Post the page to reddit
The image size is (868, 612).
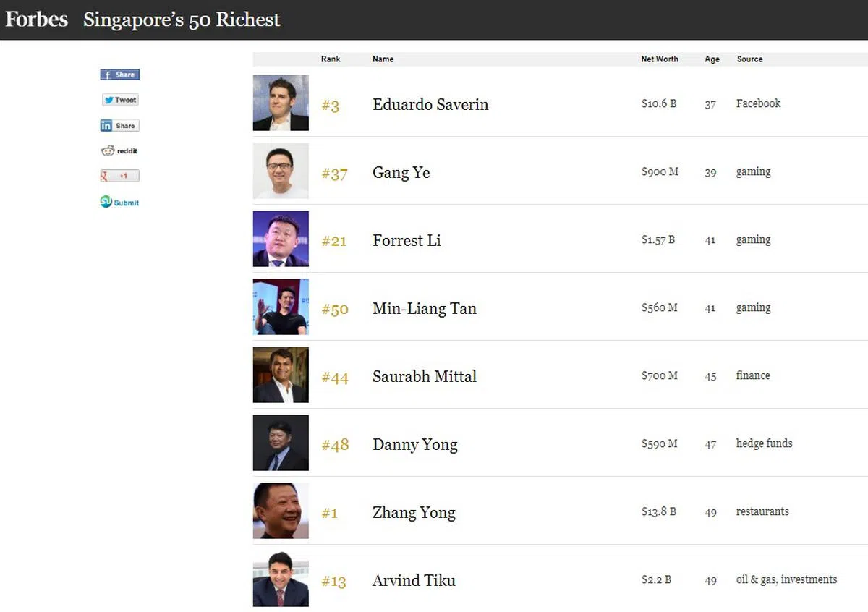tap(119, 151)
